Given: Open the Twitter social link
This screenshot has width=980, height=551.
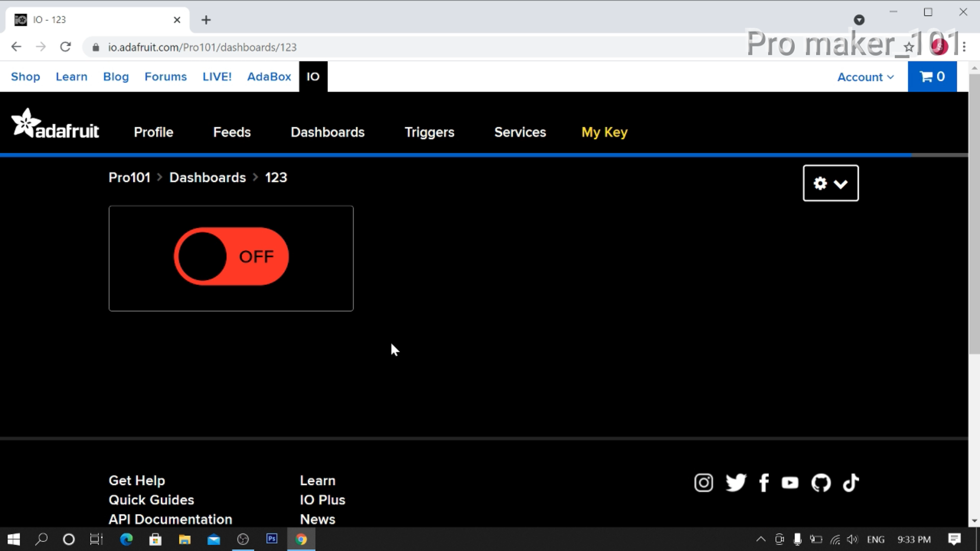Looking at the screenshot, I should pos(736,483).
